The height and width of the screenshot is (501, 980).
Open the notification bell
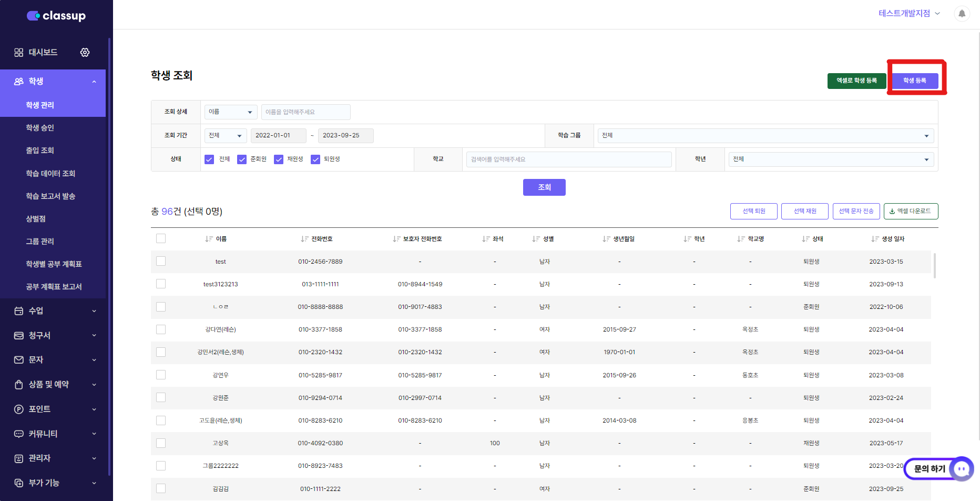coord(962,14)
